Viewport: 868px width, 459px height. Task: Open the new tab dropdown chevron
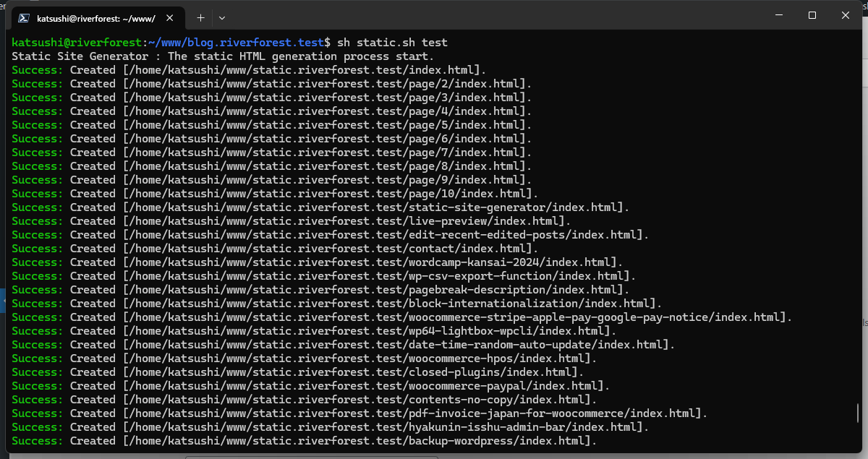point(222,17)
